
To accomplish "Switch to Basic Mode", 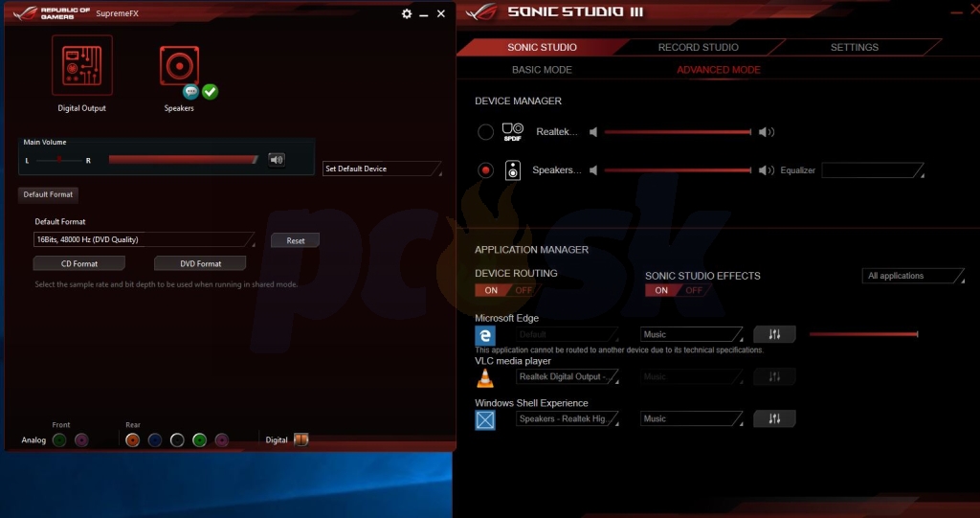I will 542,70.
